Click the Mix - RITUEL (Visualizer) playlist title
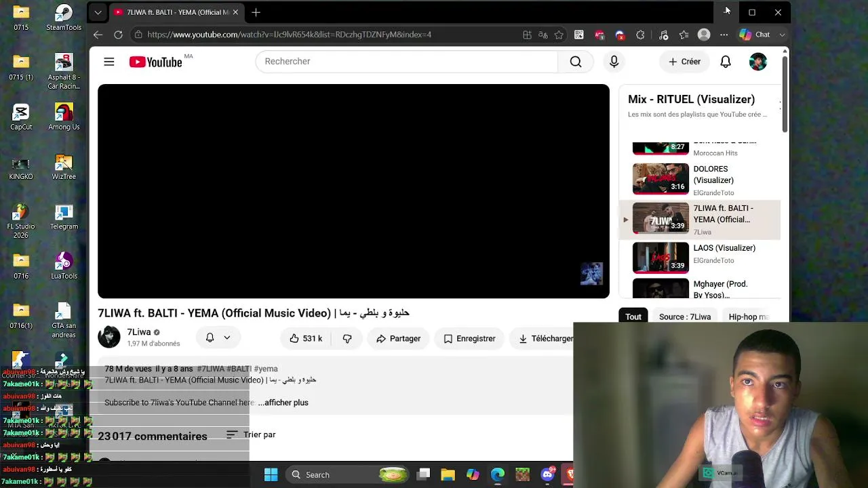Screen dimensions: 868x488 coord(691,99)
